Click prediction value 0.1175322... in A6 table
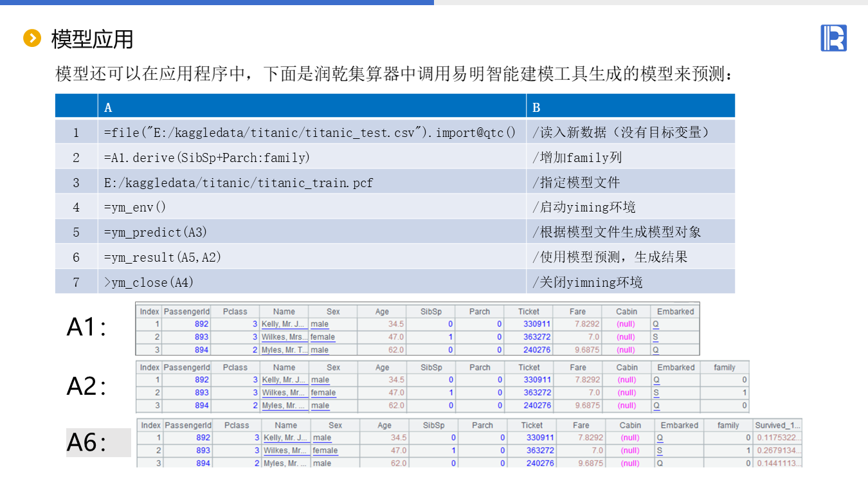868x488 pixels. (779, 437)
